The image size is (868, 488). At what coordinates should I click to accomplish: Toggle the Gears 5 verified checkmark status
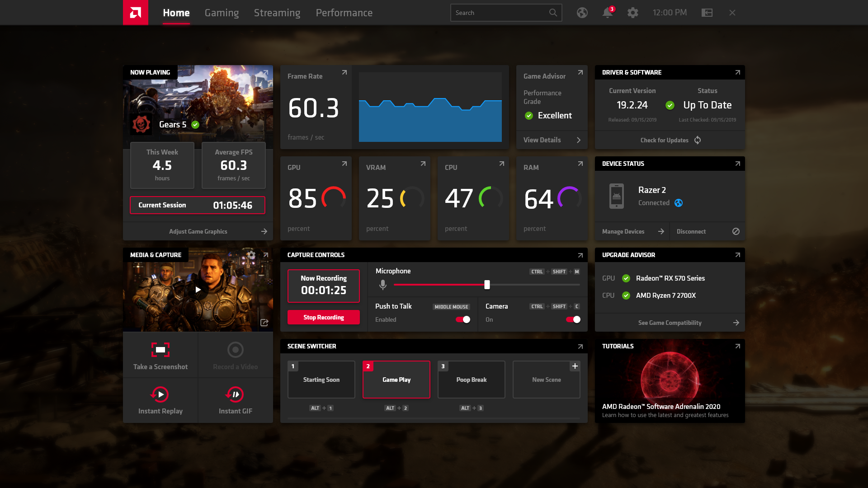tap(195, 124)
